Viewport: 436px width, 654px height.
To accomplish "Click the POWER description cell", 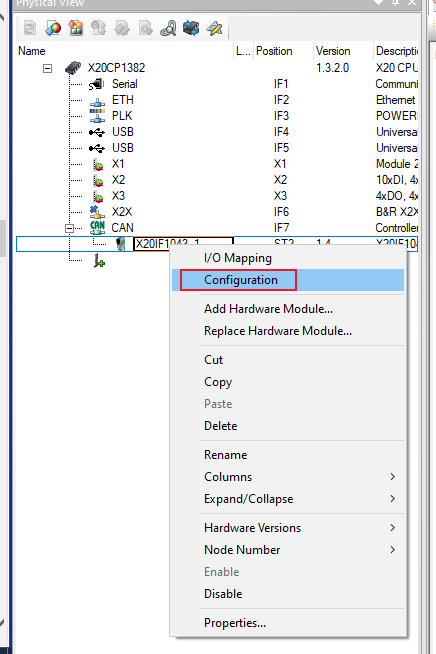I will (x=396, y=116).
